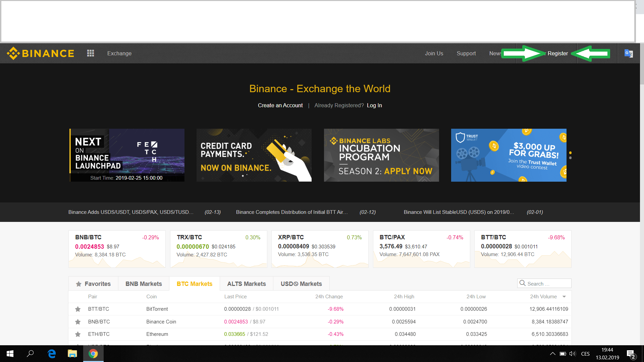This screenshot has height=362, width=644.
Task: Open the taskbar clock and date
Action: tap(607, 354)
